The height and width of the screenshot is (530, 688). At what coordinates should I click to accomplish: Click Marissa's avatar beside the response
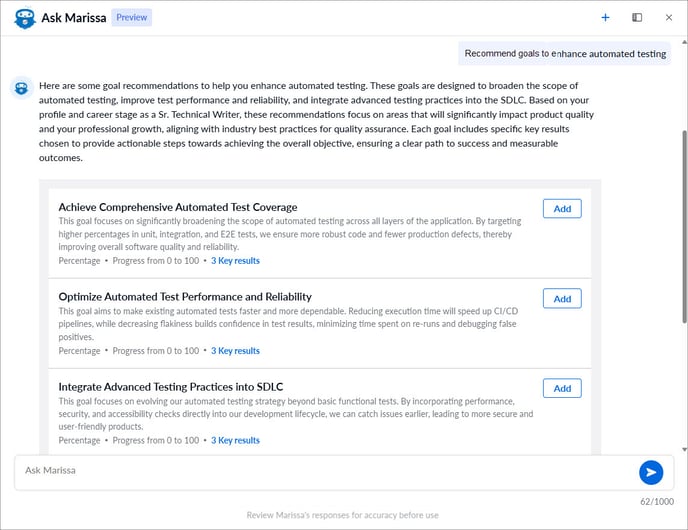pos(21,88)
